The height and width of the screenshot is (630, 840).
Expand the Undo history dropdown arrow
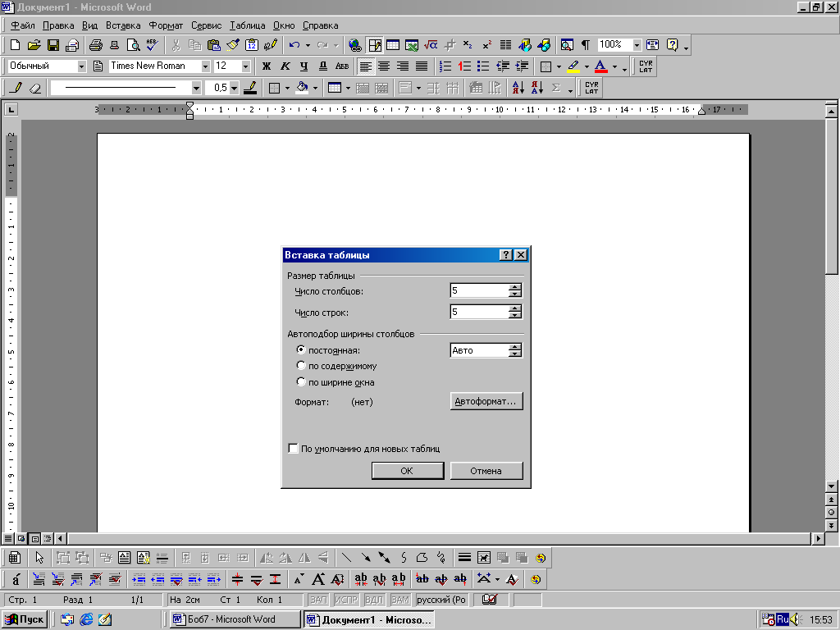pos(308,45)
